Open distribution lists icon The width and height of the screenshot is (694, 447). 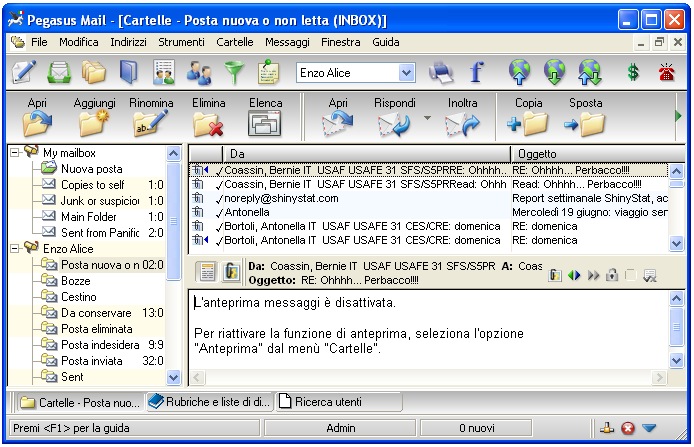(x=164, y=72)
